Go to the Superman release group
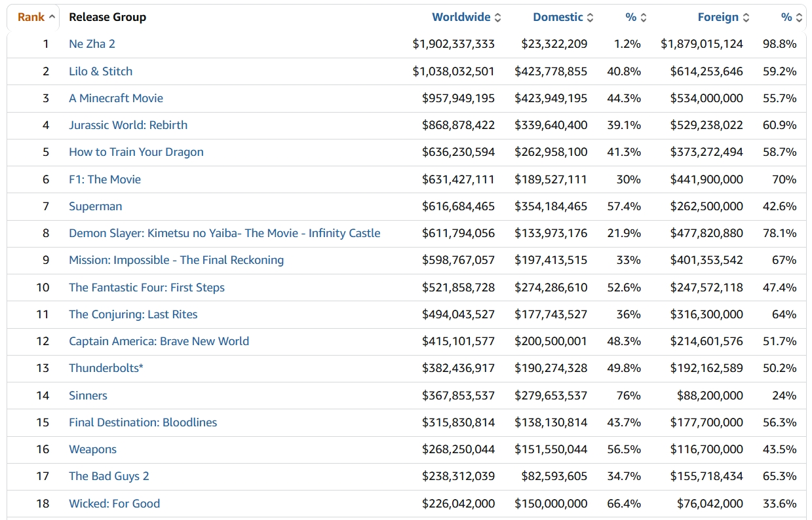Screen dimensions: 812x520 (95, 206)
